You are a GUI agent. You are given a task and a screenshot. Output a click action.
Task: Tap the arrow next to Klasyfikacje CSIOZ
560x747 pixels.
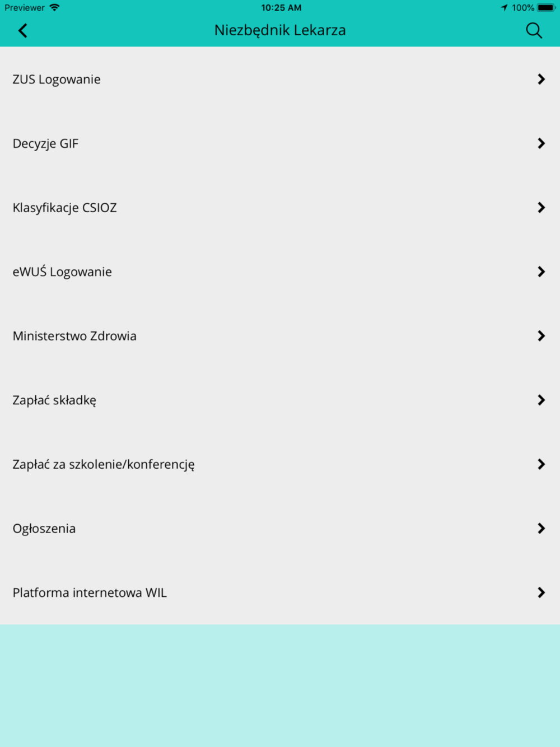(541, 208)
